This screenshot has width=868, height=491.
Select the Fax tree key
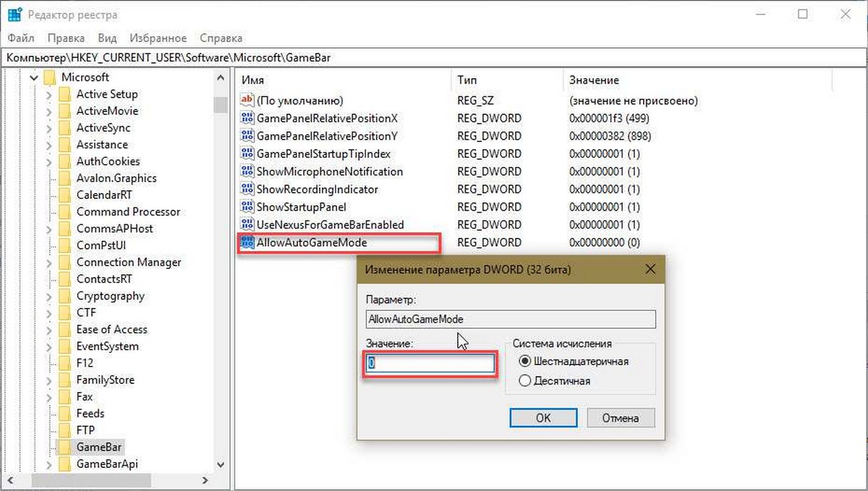point(85,396)
